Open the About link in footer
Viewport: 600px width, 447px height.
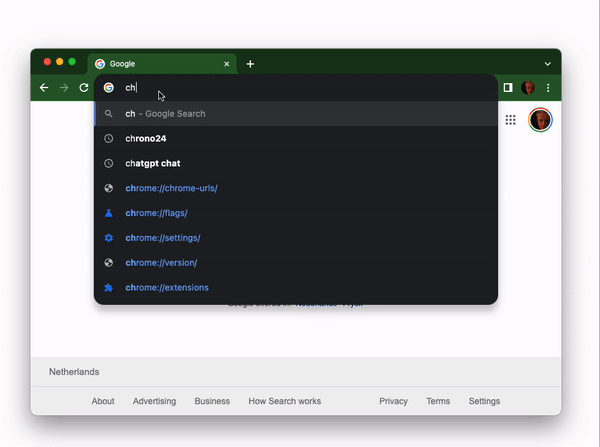(103, 401)
